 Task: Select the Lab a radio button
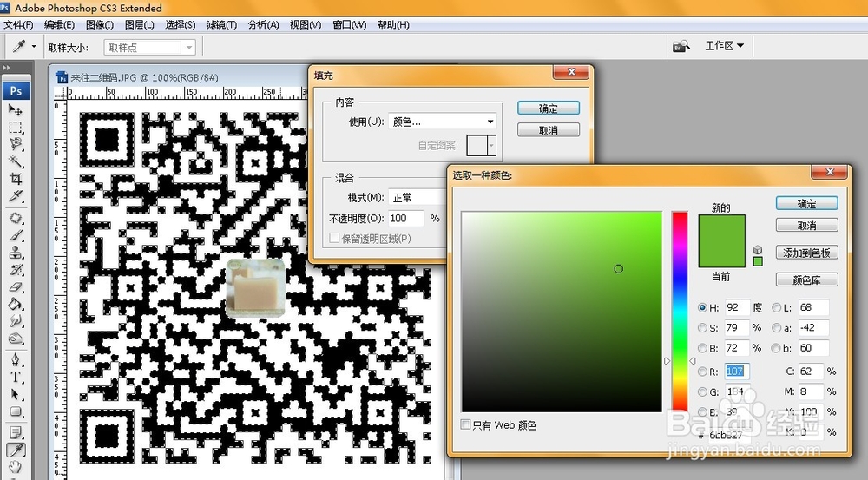pos(777,328)
